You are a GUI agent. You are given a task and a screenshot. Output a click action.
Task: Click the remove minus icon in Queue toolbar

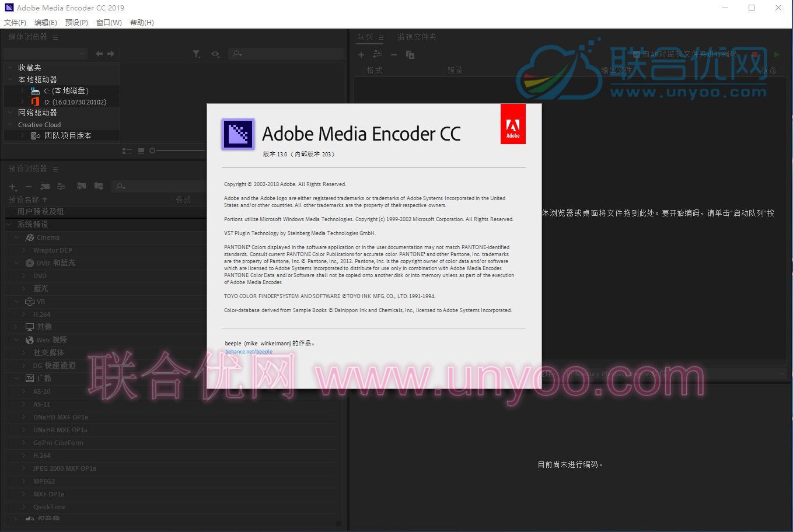pyautogui.click(x=394, y=54)
